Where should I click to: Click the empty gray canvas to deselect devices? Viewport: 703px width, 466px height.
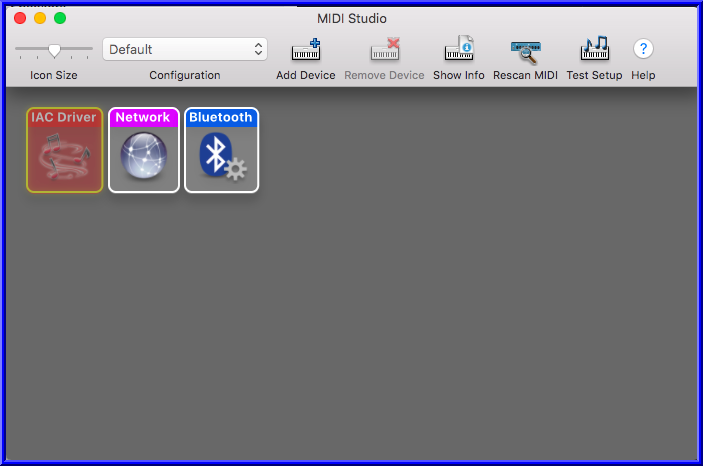click(448, 292)
